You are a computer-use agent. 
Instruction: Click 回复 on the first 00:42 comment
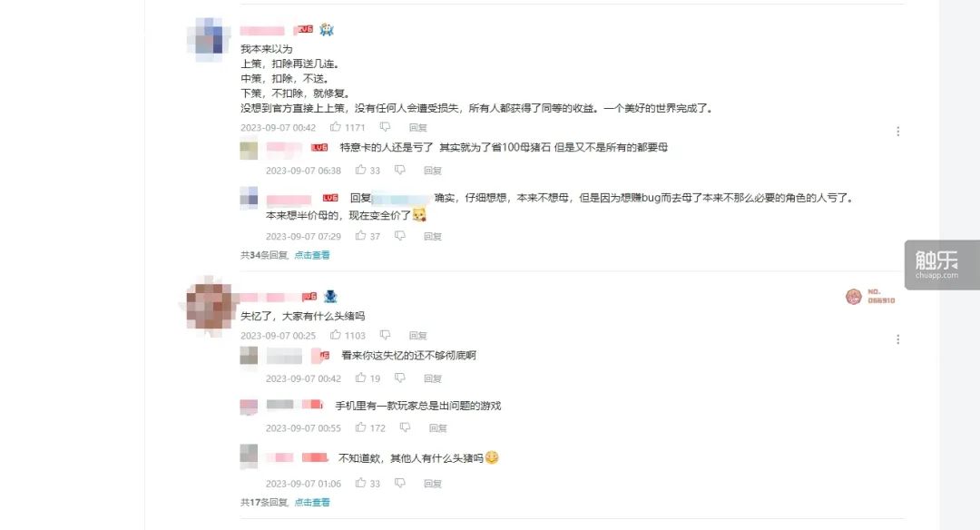point(418,127)
